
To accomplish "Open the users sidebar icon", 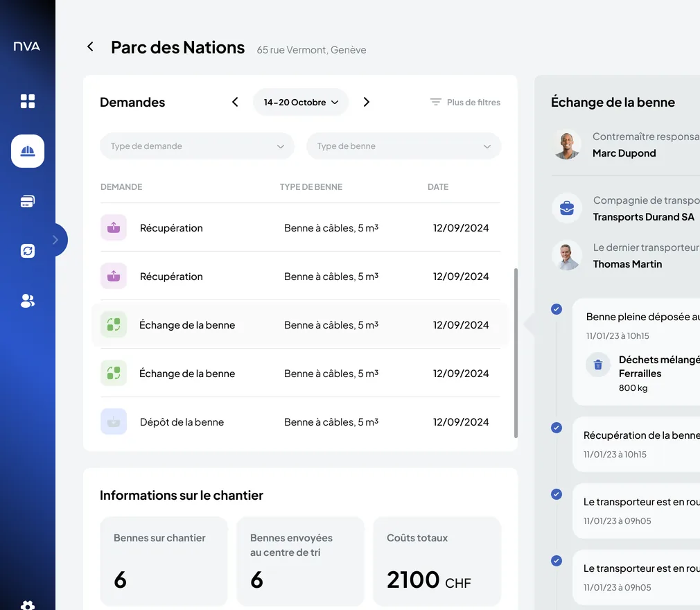I will (x=28, y=301).
